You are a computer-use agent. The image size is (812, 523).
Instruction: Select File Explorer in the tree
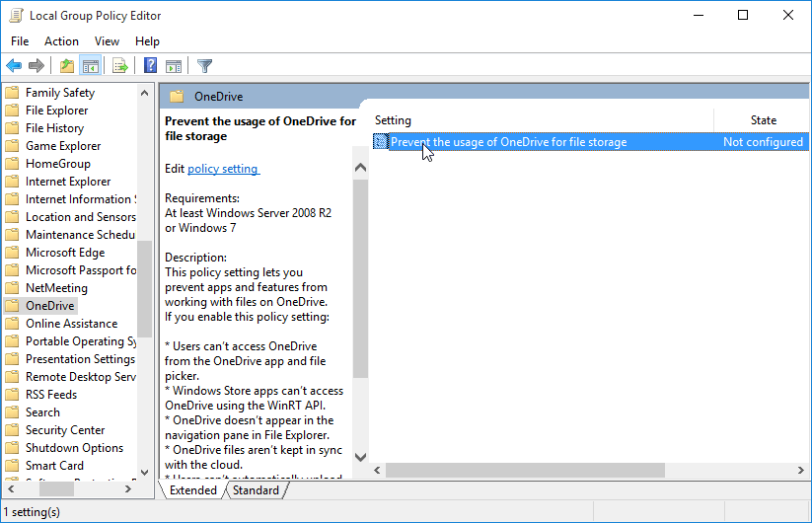click(57, 111)
